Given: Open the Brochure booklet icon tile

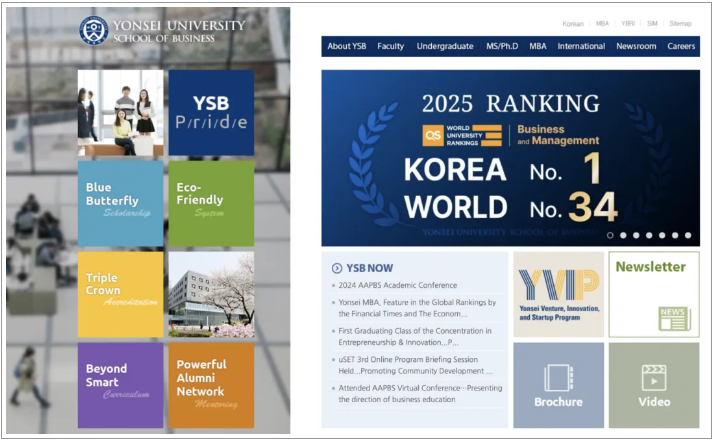Looking at the screenshot, I should [558, 378].
